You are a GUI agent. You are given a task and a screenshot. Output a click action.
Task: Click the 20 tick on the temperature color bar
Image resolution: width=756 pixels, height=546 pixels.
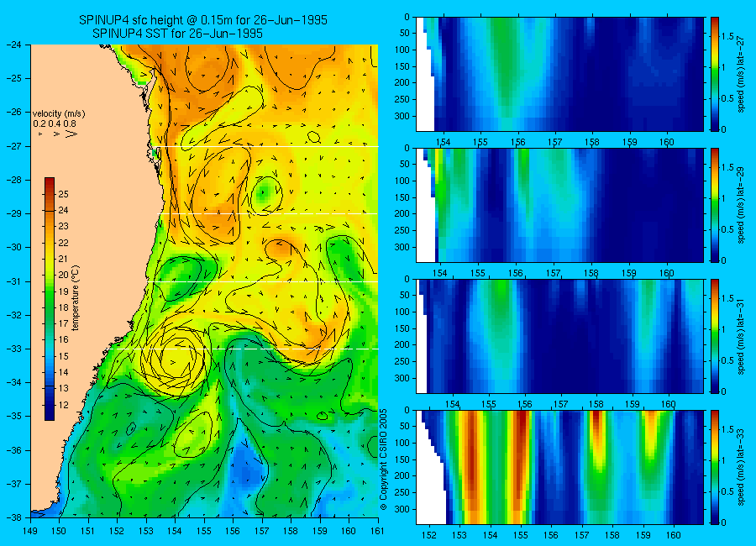click(63, 275)
